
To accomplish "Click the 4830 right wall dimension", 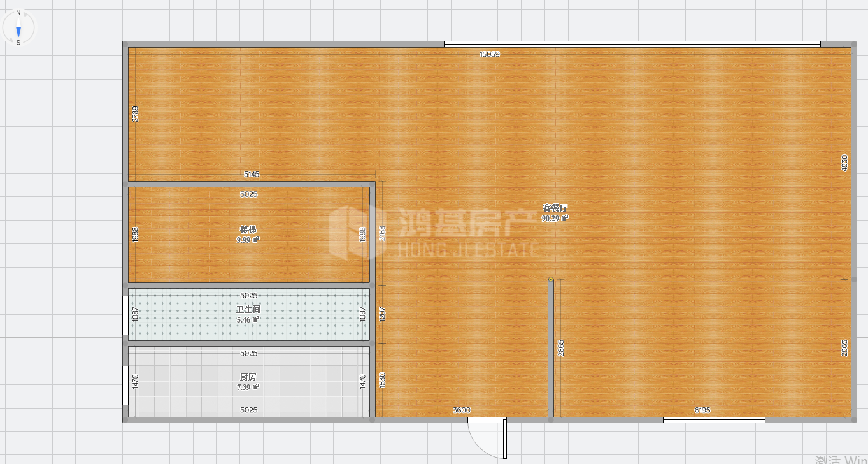I will click(844, 163).
